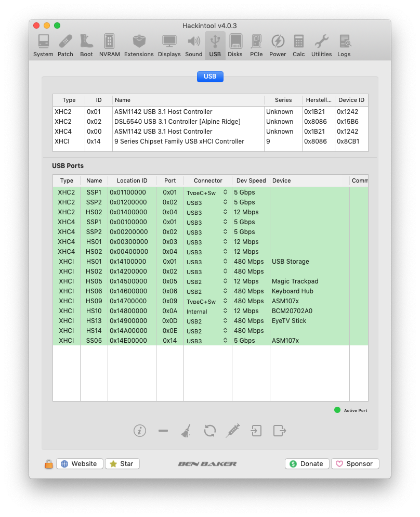420x517 pixels.
Task: Click the refresh arrows icon
Action: click(x=210, y=431)
